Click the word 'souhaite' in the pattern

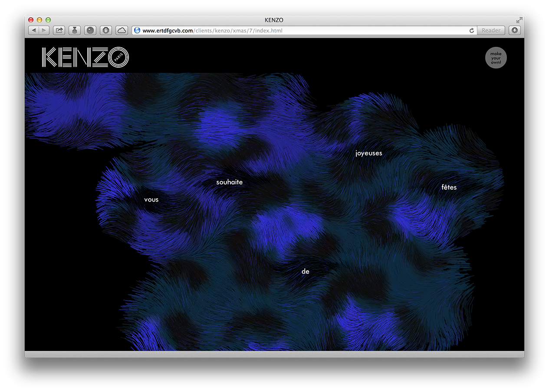tap(229, 182)
